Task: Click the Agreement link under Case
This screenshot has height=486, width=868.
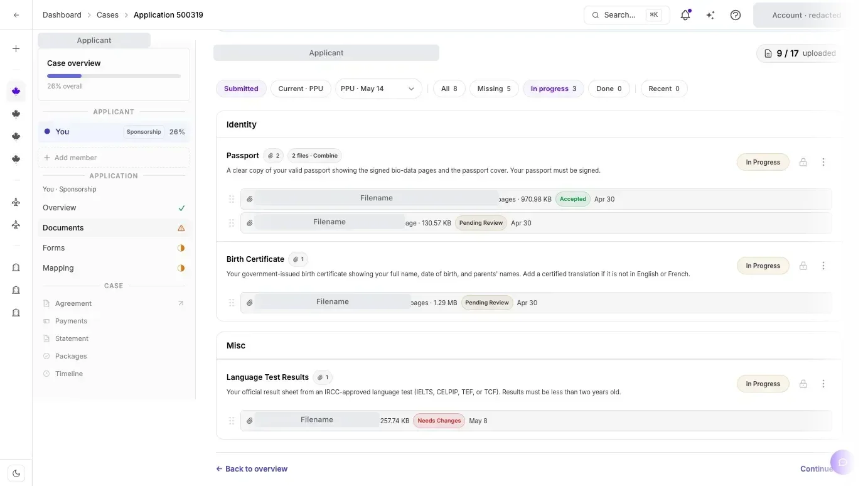Action: click(73, 303)
